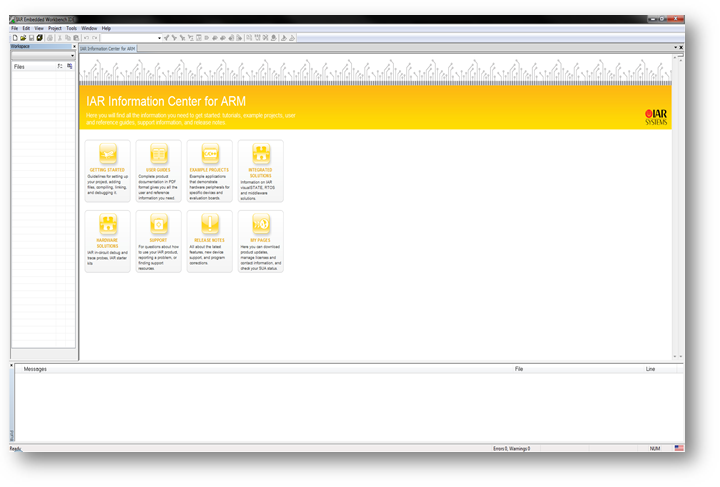Click the Undo toolbar icon

click(86, 38)
